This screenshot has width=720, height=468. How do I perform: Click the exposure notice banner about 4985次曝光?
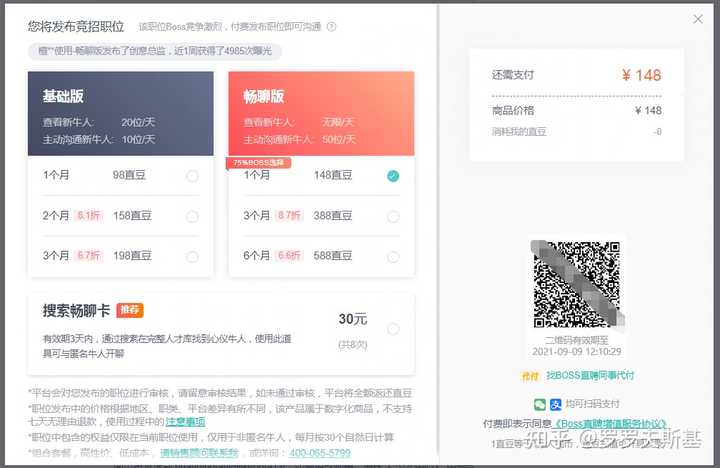155,51
